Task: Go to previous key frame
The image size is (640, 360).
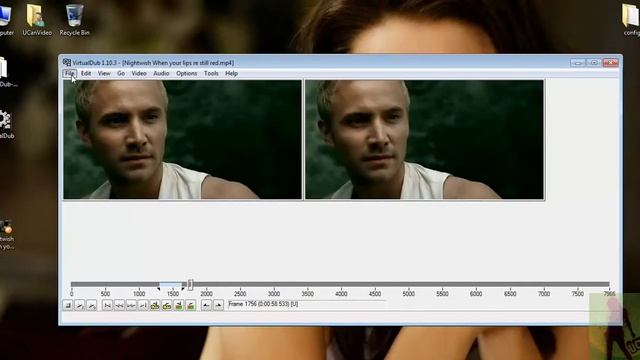Action: click(155, 305)
